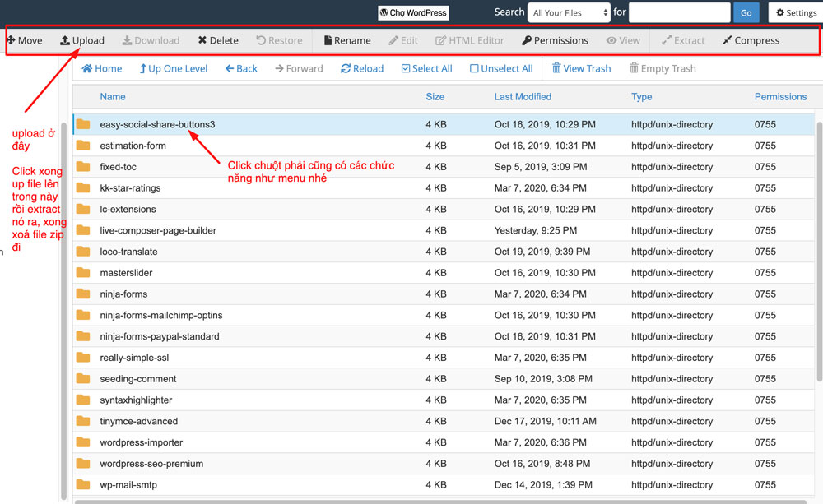Compress the selected item
Image resolution: width=823 pixels, height=504 pixels.
(751, 40)
